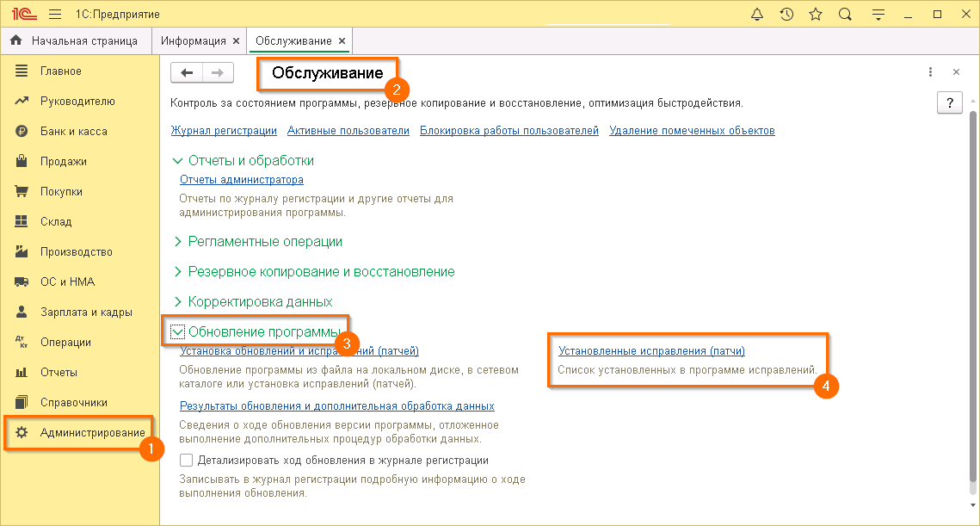Open the favorites star
Screen dimensions: 980x526
tap(814, 14)
